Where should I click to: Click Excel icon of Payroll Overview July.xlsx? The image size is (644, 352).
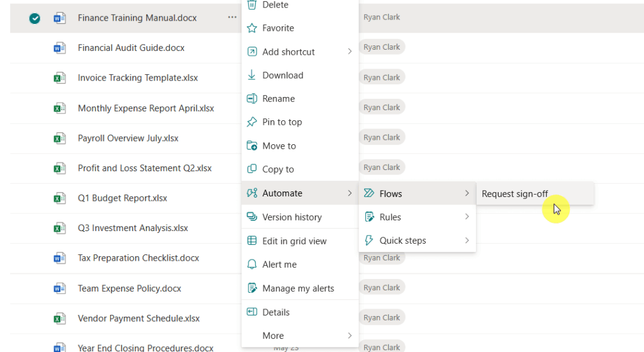(x=60, y=138)
